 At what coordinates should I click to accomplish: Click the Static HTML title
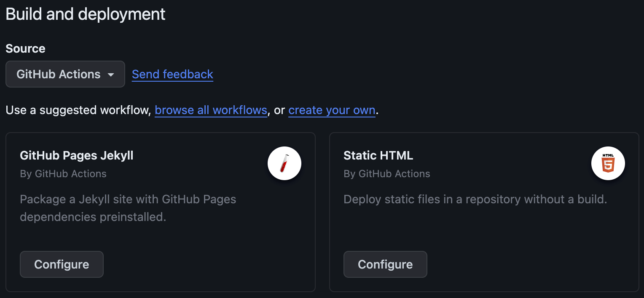378,155
